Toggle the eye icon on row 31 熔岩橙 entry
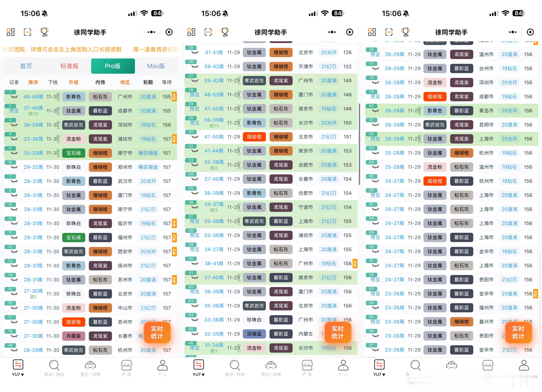Screen dimensions: 542x392 click(x=195, y=137)
